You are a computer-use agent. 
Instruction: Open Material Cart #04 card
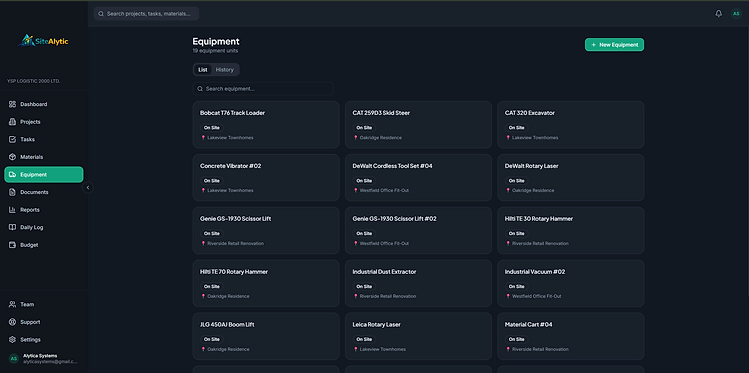pyautogui.click(x=571, y=336)
